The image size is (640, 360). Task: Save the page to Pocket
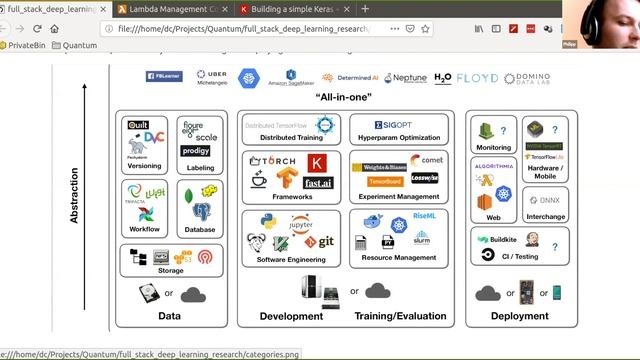pos(410,29)
